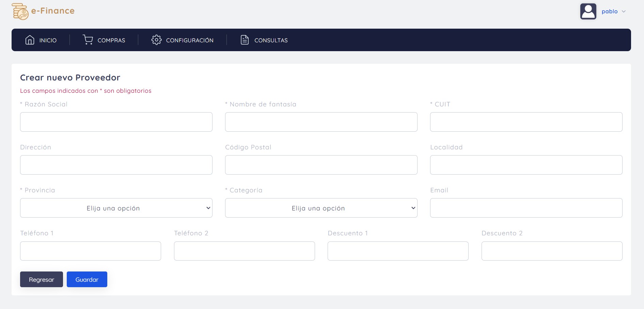
Task: Open CONFIGURACIÓN from the navigation bar
Action: pyautogui.click(x=189, y=40)
